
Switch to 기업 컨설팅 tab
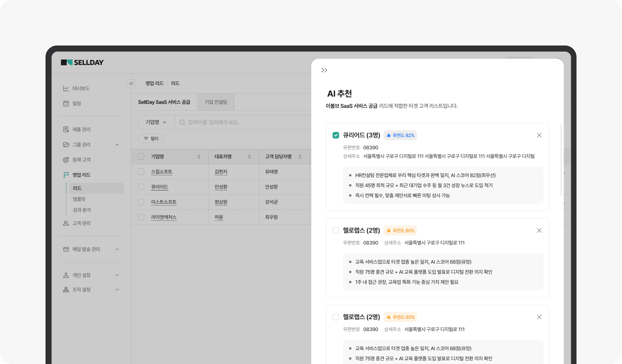click(216, 102)
